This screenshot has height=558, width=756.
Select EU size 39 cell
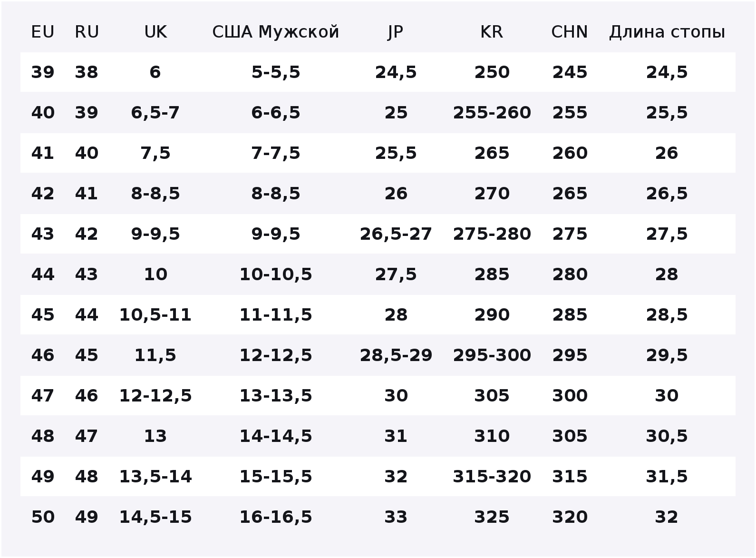[x=43, y=72]
